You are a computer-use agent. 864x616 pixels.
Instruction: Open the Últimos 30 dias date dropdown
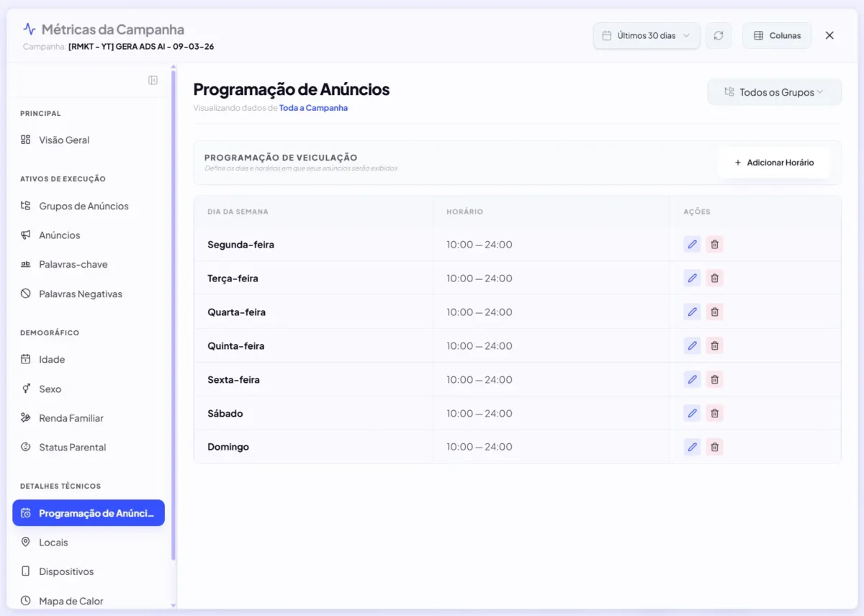pos(646,35)
